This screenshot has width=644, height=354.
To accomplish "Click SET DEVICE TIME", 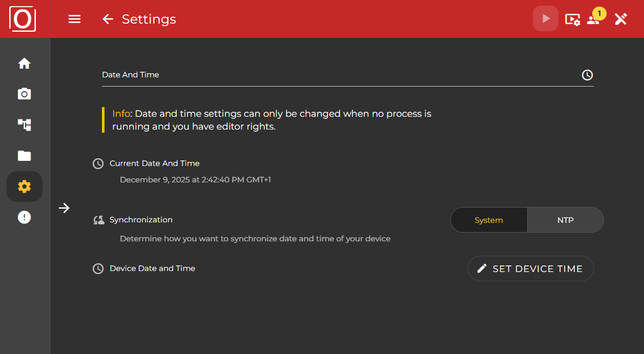I will [x=530, y=268].
